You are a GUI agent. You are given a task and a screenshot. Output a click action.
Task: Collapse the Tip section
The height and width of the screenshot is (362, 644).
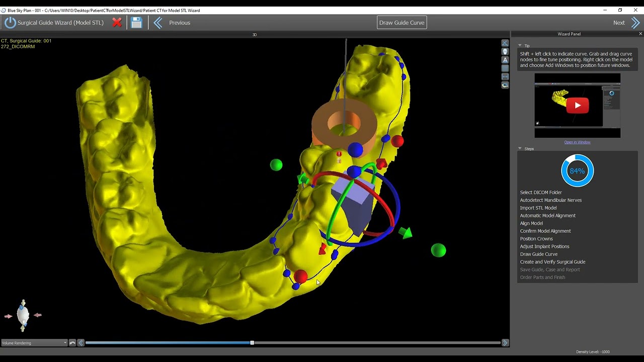click(520, 46)
